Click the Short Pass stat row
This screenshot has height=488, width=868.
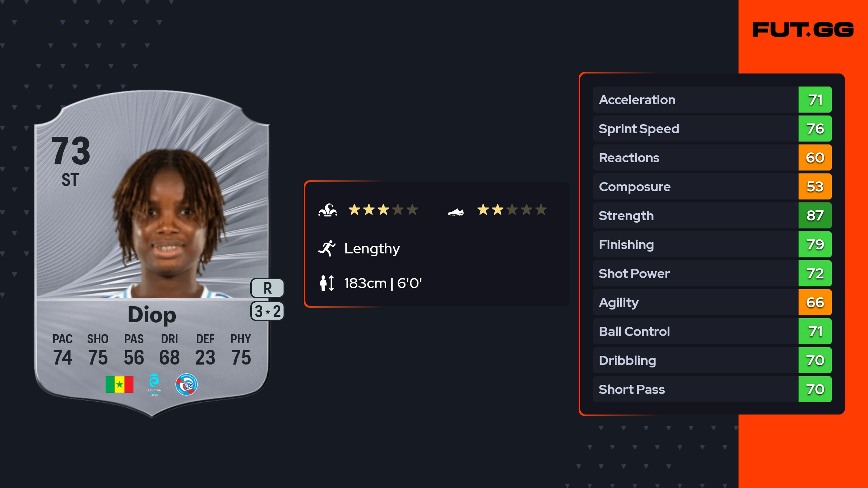(x=694, y=390)
